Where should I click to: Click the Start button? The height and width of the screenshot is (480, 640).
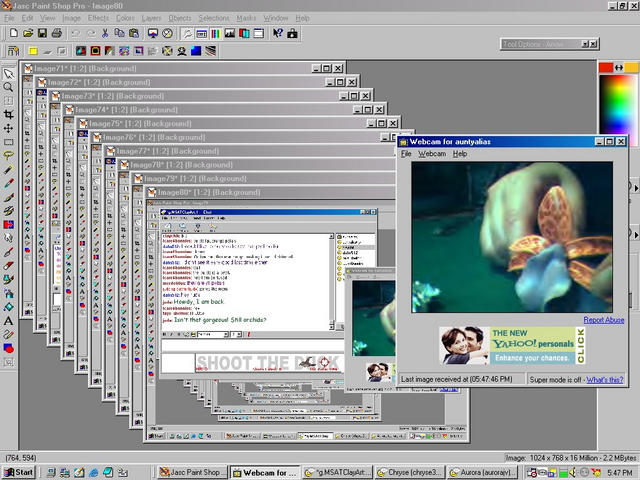click(19, 472)
